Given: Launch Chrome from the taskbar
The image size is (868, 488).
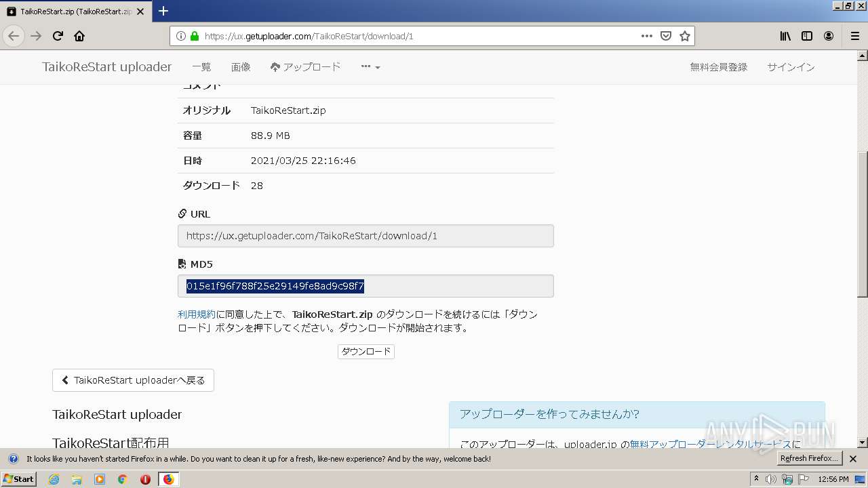Looking at the screenshot, I should [122, 479].
